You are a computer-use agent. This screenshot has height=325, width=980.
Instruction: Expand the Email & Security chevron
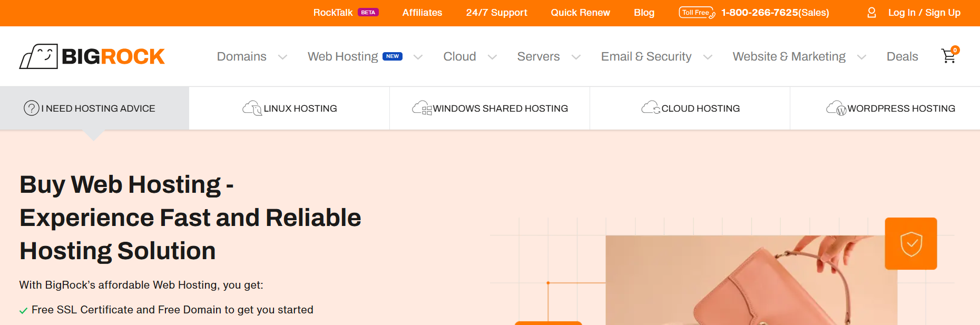(708, 57)
